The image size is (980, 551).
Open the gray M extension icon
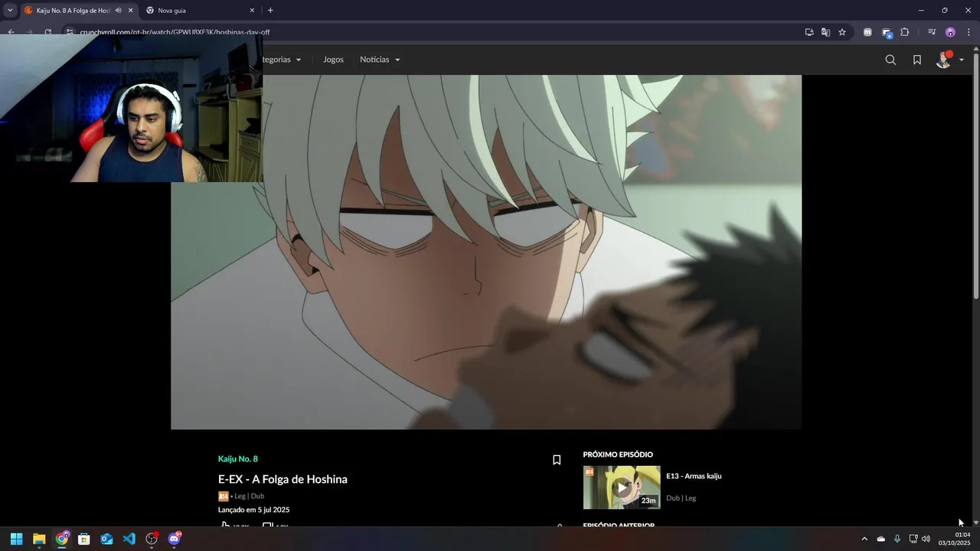[867, 32]
